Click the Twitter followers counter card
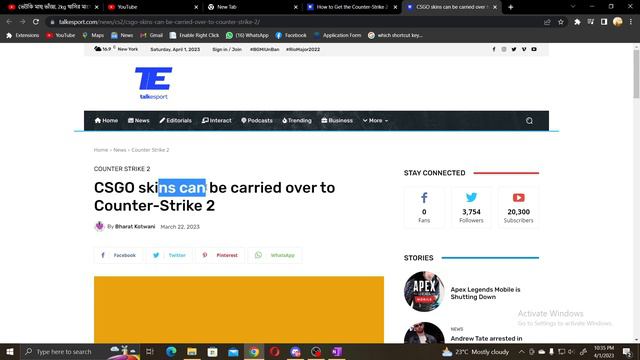Viewport: 640px width, 360px height. coord(471,207)
